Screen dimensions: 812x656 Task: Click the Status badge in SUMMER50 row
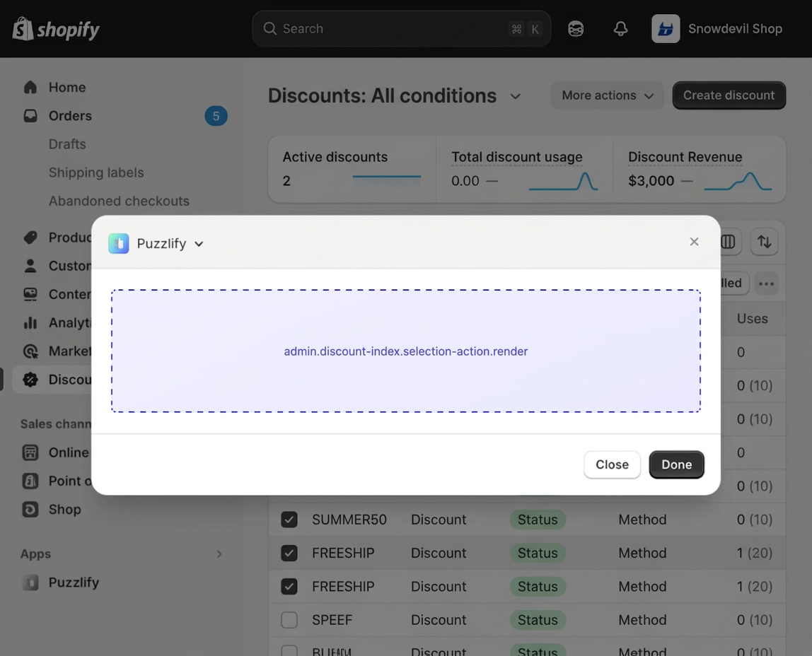tap(538, 520)
